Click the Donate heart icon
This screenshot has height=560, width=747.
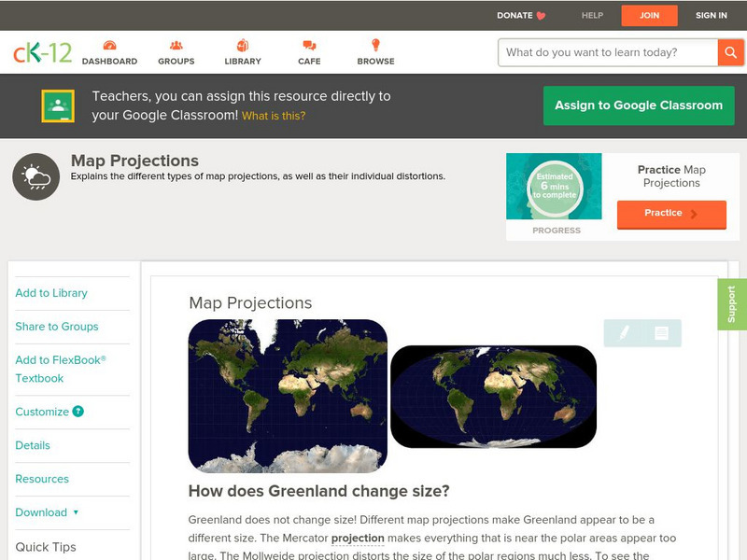(541, 16)
